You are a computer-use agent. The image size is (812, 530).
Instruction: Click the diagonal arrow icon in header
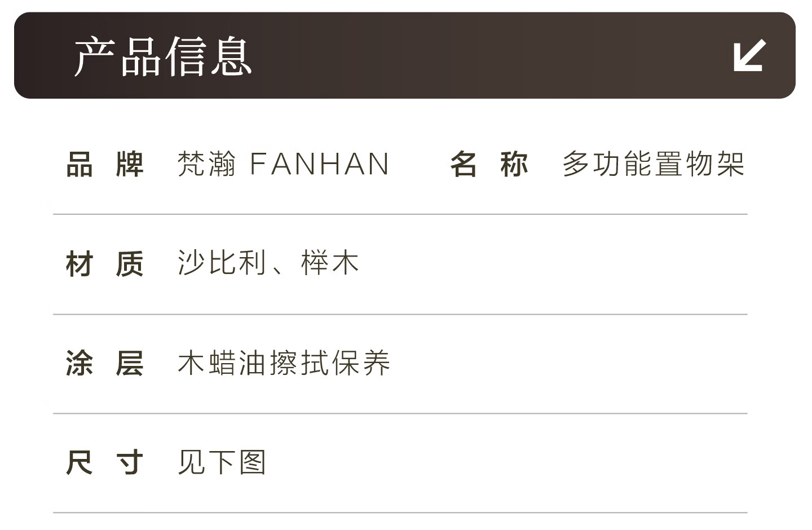[x=749, y=55]
